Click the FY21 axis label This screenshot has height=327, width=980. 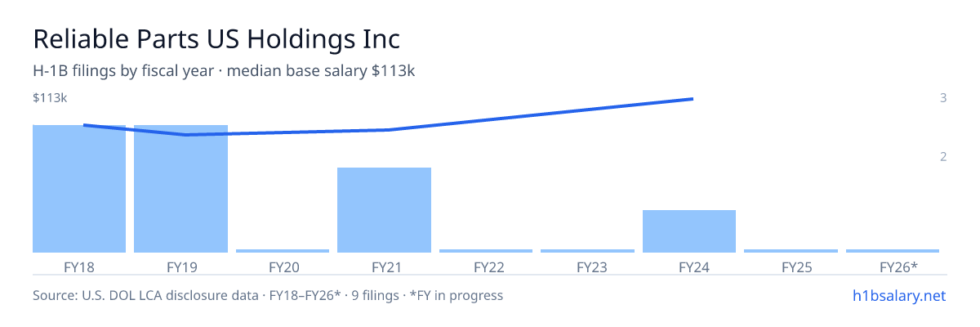[384, 267]
